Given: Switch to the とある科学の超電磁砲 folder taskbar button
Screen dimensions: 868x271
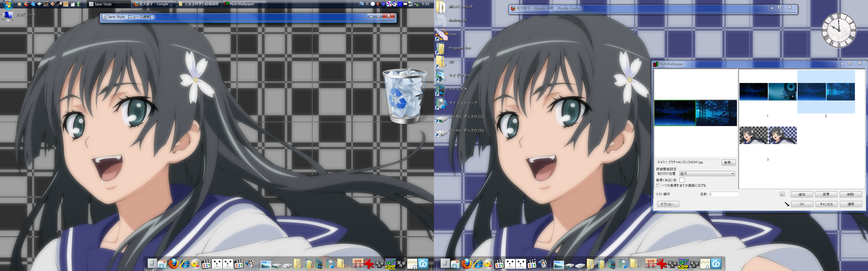Looking at the screenshot, I should (199, 4).
